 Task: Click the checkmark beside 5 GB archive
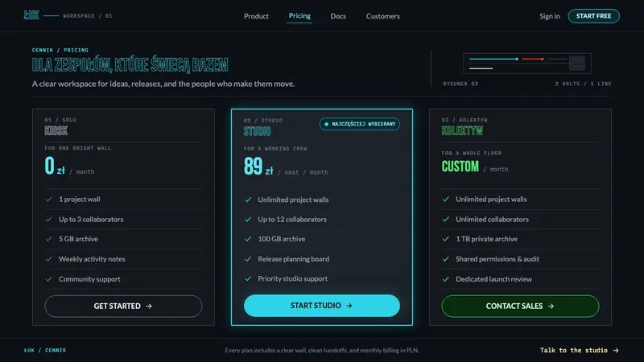point(49,239)
